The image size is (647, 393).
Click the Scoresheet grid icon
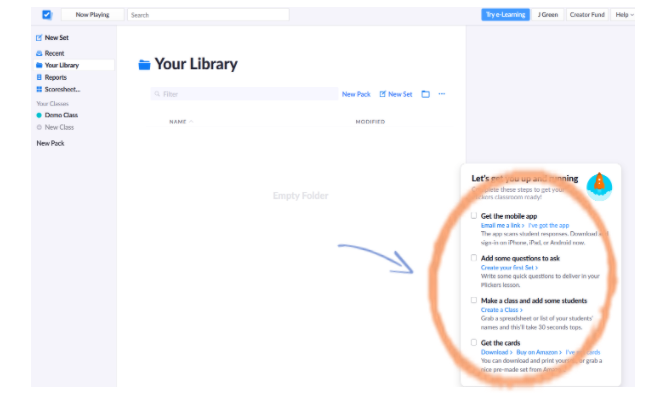[39, 89]
